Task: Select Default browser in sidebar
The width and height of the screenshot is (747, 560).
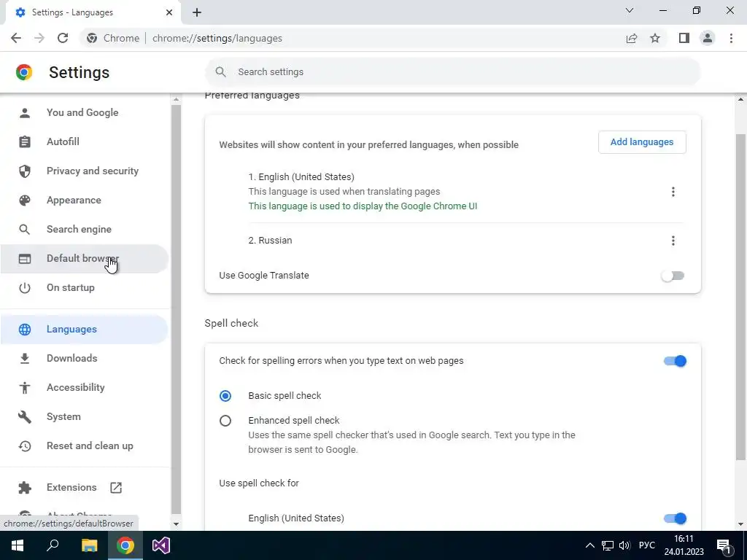Action: [83, 259]
